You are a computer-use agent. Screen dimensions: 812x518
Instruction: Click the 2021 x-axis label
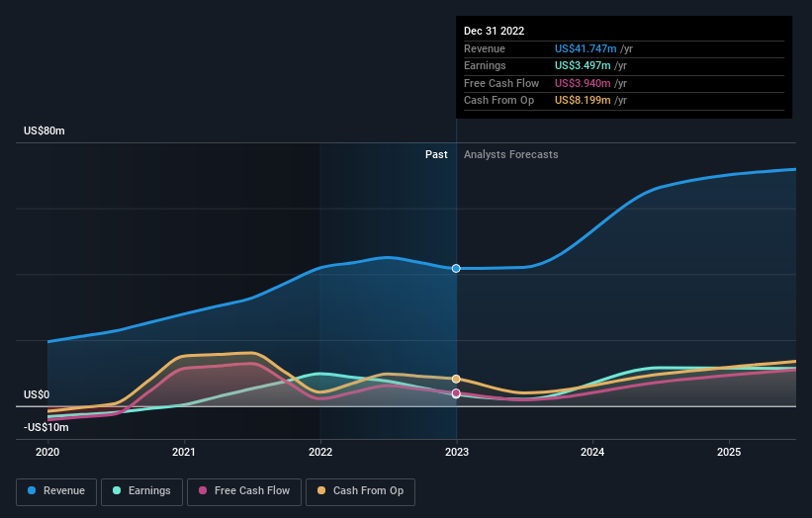184,452
